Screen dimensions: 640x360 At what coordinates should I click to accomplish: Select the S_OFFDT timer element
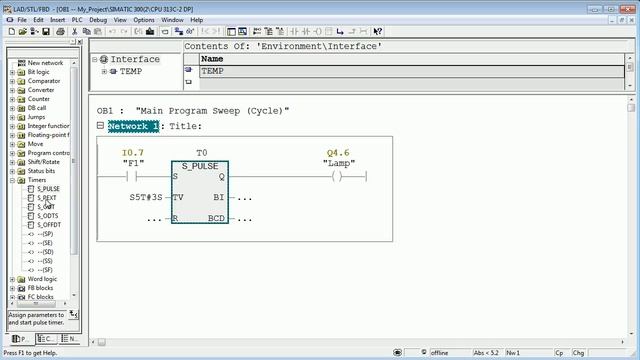click(x=49, y=225)
